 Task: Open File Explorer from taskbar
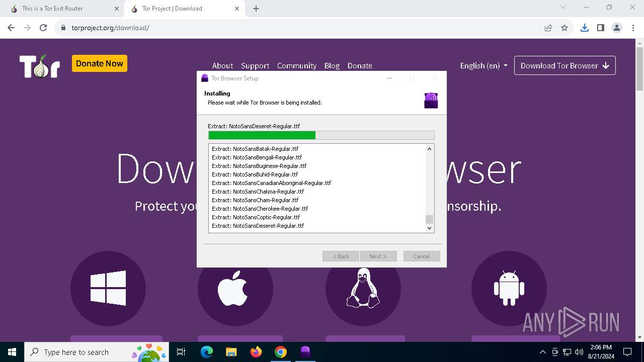231,352
